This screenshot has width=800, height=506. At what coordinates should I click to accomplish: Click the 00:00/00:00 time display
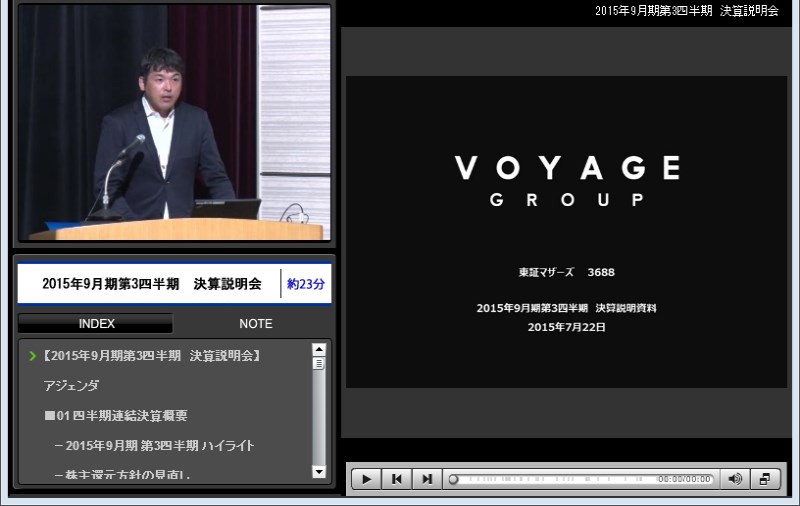pos(684,479)
